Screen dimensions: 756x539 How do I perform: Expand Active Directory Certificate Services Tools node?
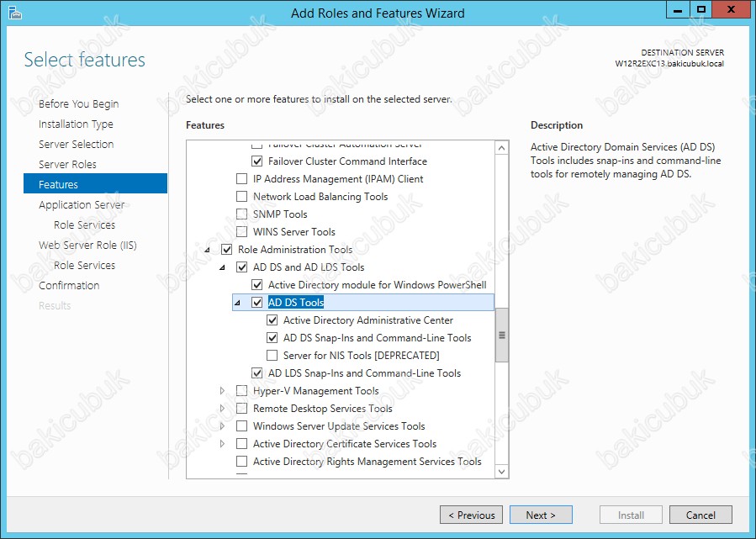coord(222,443)
